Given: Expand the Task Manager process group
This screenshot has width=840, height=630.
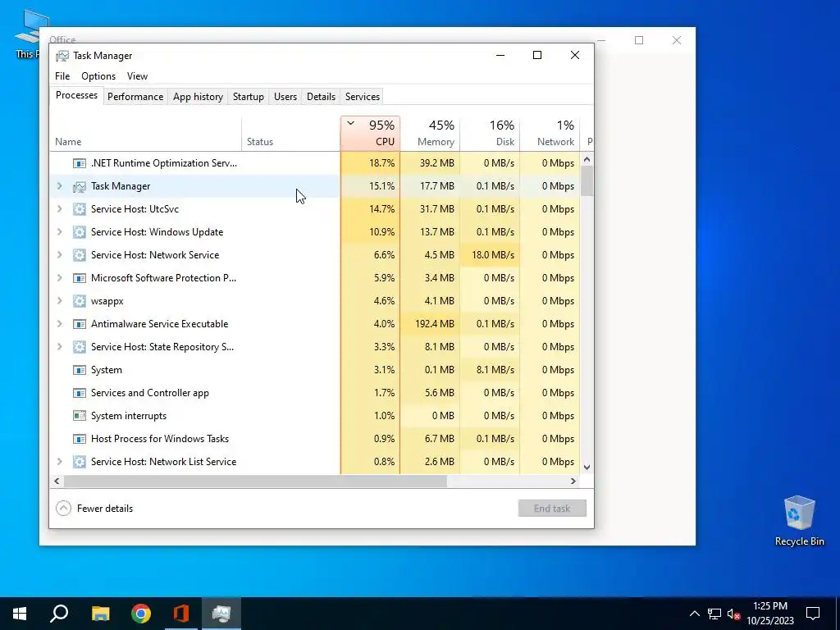Looking at the screenshot, I should (59, 186).
